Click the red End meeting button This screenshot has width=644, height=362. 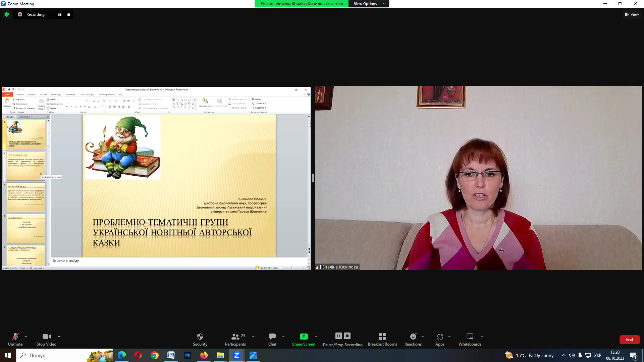629,340
